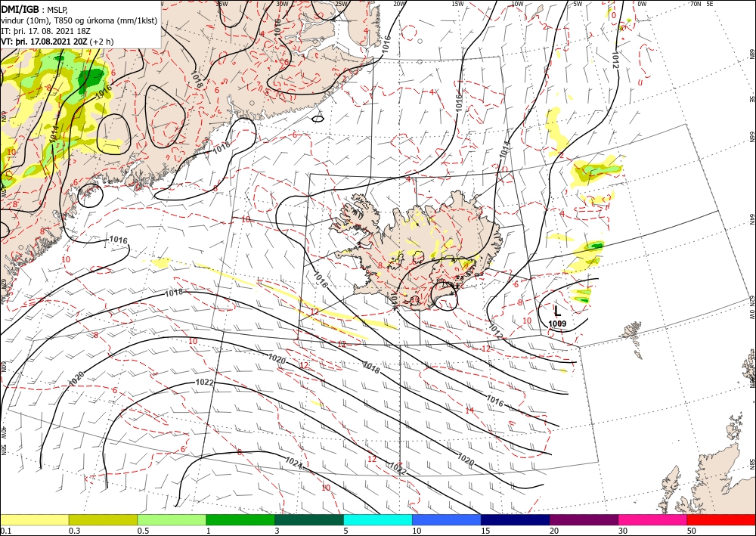Click the '1024' isobar label
Viewport: 756px width, 536px height.
click(x=294, y=463)
